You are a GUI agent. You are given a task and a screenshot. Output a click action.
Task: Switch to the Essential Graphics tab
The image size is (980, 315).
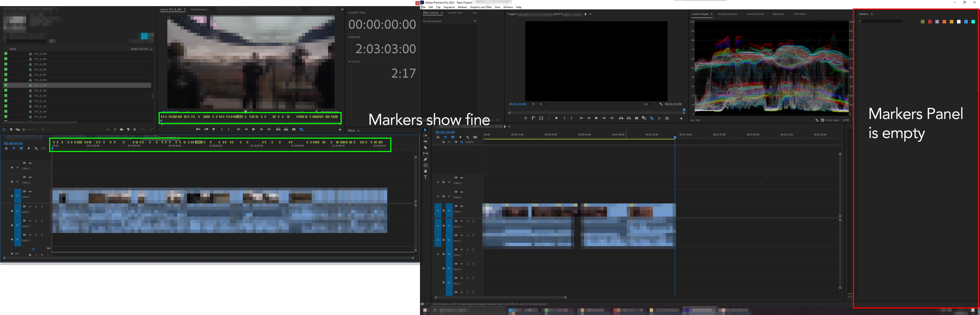[x=727, y=14]
